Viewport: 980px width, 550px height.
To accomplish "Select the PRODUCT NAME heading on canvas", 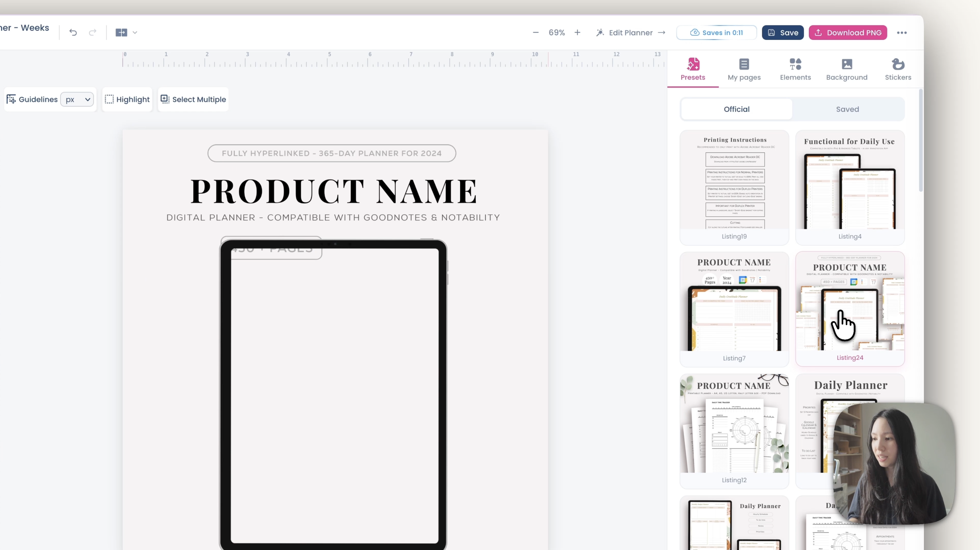I will (334, 191).
